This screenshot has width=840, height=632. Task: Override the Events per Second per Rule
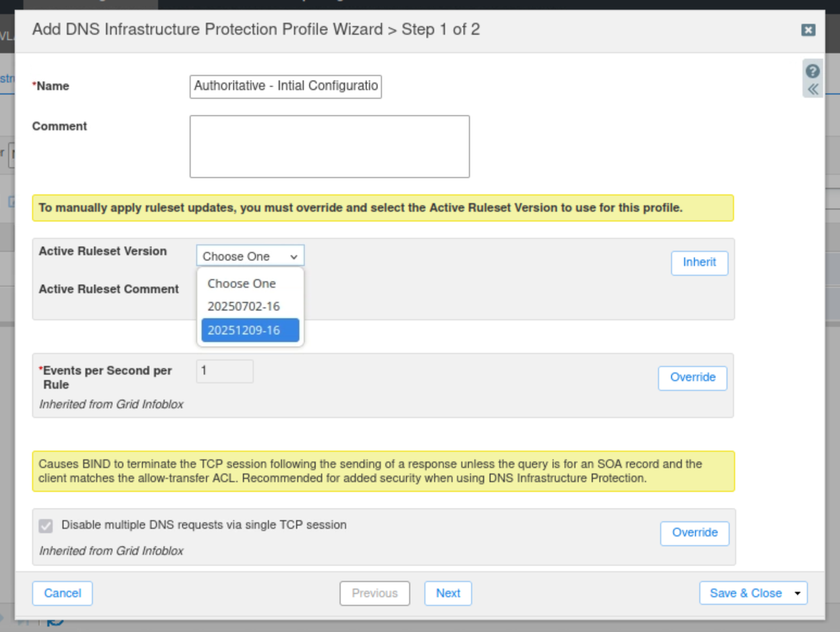point(692,378)
